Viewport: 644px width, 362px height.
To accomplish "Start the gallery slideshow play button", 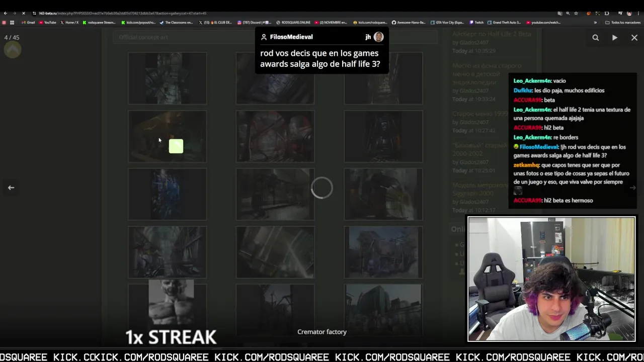I will click(x=614, y=38).
